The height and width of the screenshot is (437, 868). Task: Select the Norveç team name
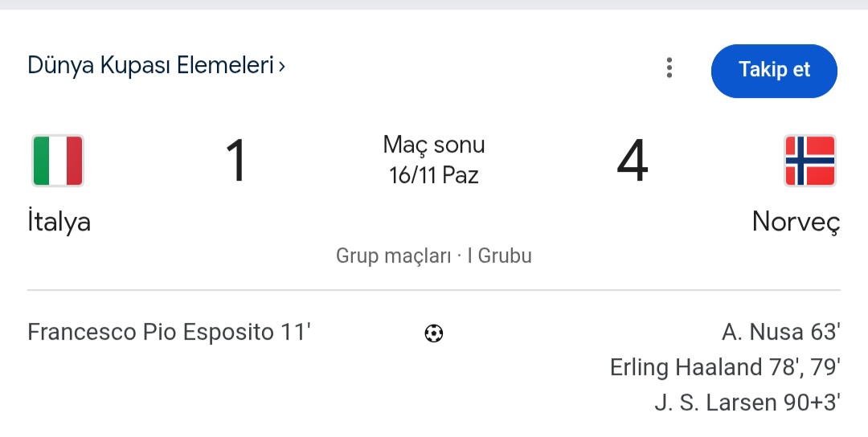point(796,222)
